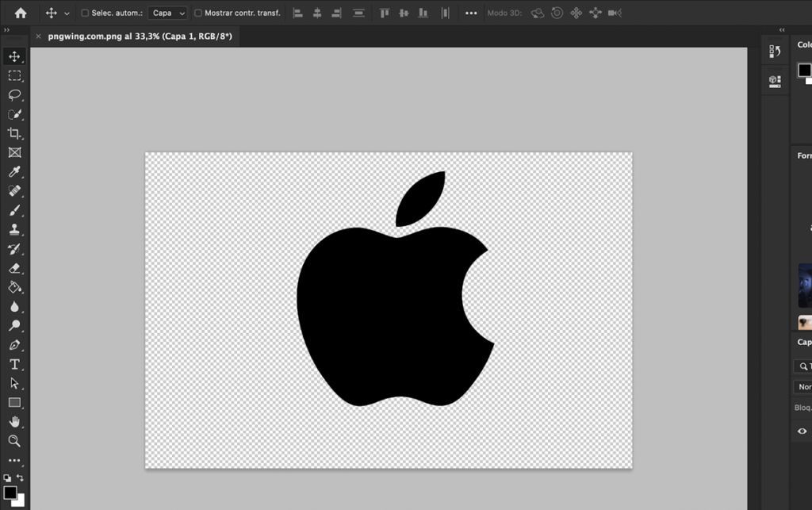The width and height of the screenshot is (812, 510).
Task: Click the foreground color swatch in toolbar
Action: (x=10, y=493)
